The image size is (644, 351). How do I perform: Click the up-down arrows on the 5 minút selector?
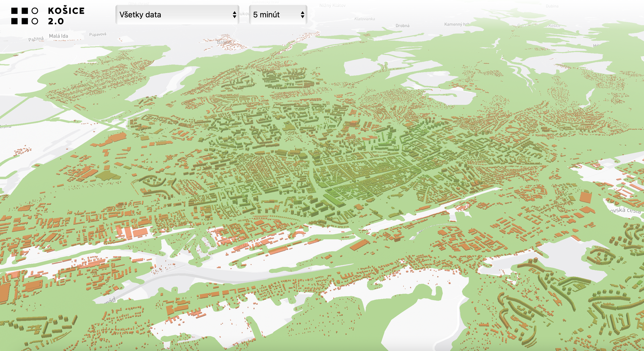coord(302,15)
